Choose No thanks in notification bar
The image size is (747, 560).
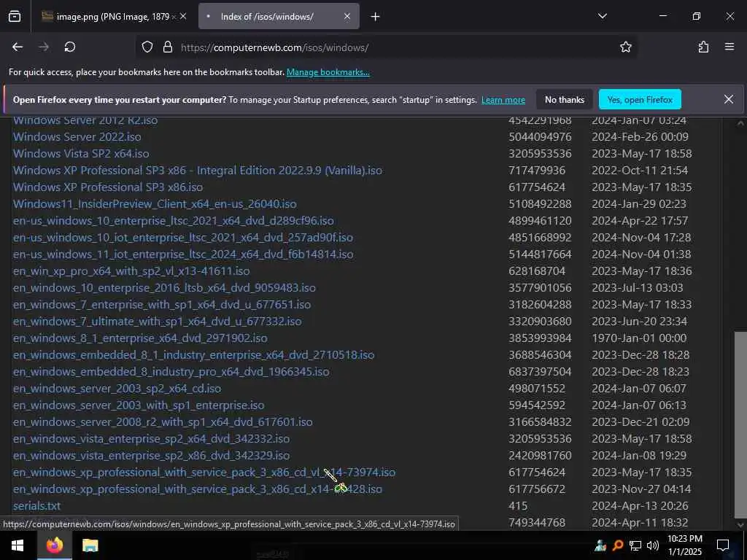point(565,99)
